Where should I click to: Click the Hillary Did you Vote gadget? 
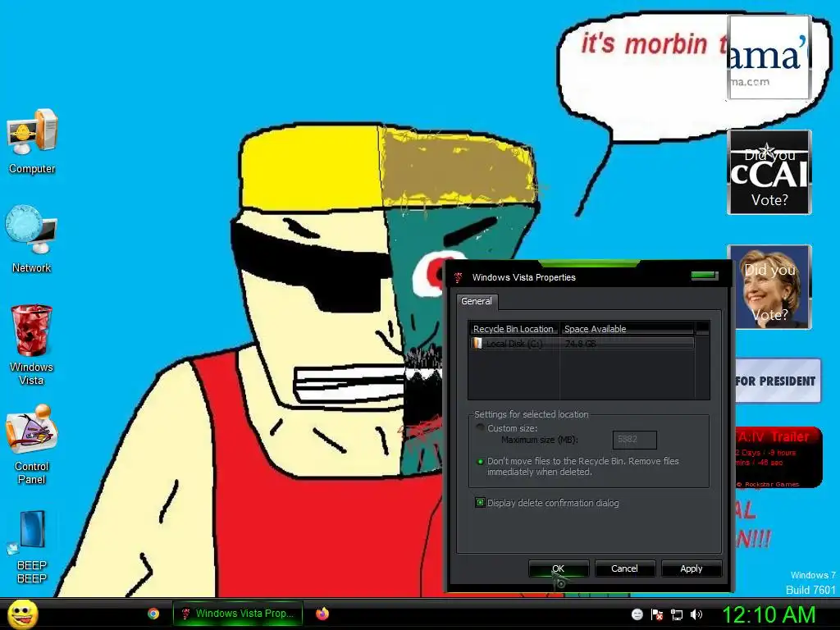tap(769, 286)
